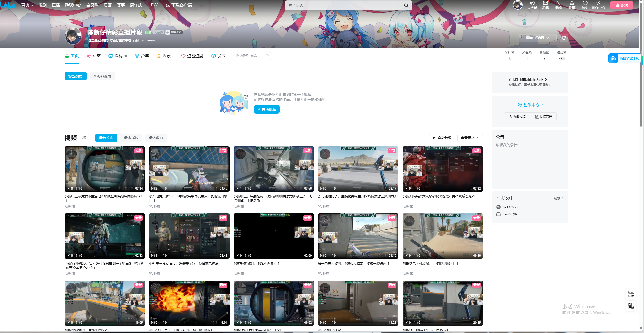
Task: Click 关注数 3 stat
Action: click(510, 56)
